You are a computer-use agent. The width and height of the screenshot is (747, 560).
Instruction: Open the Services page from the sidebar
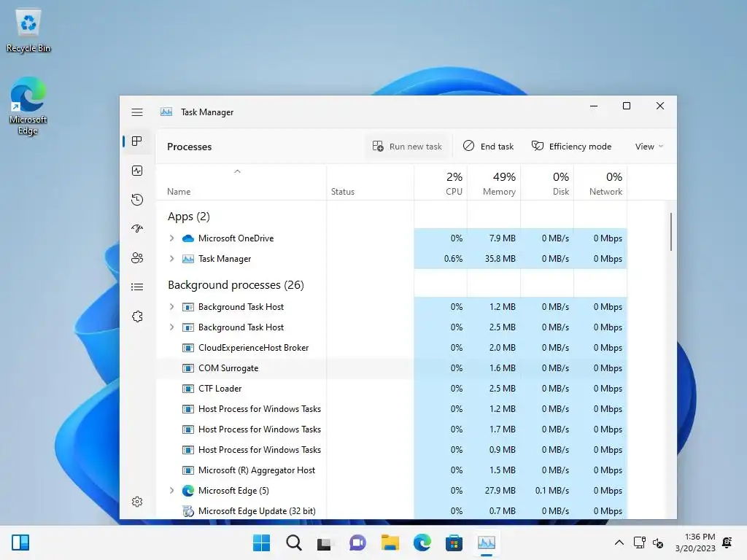(137, 316)
